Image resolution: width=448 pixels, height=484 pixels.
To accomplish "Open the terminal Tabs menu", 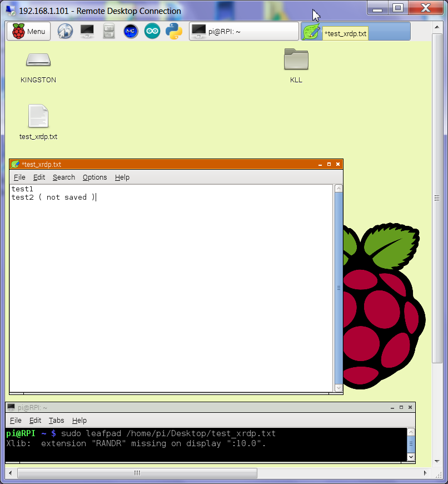I will pos(56,421).
